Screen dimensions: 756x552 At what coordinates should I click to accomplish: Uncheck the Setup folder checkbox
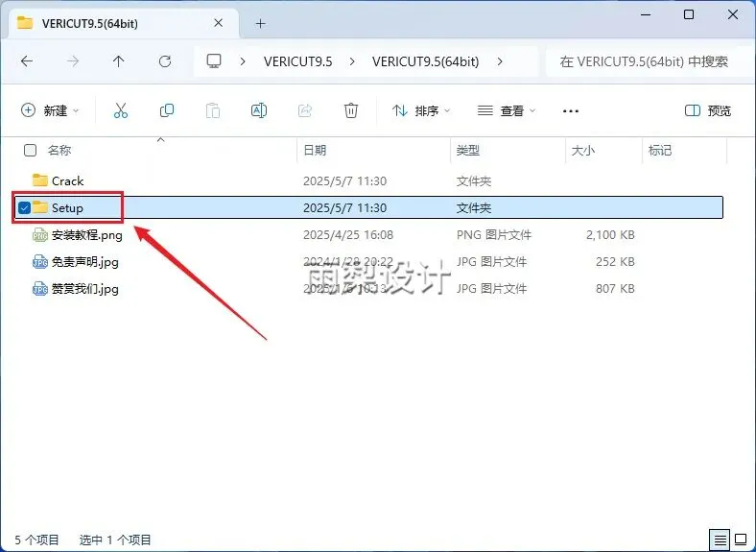(24, 207)
